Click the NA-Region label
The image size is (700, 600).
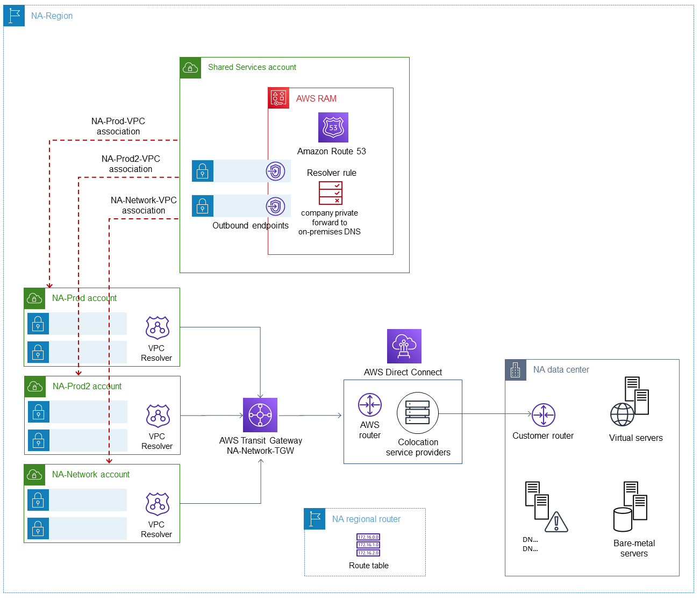(x=52, y=16)
